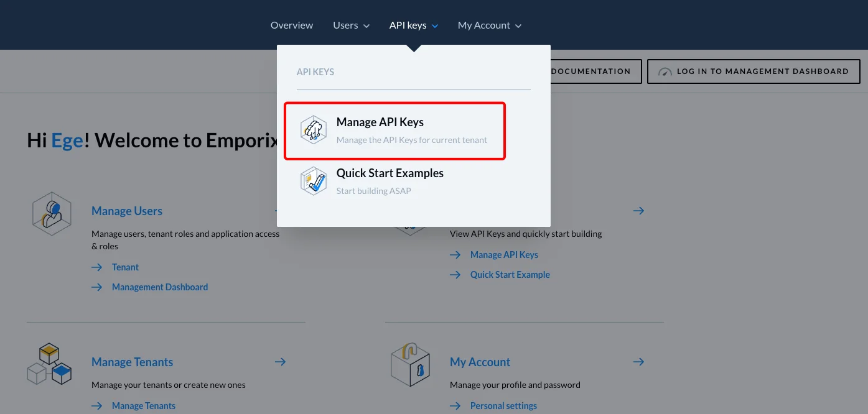Image resolution: width=868 pixels, height=414 pixels.
Task: Click the 'Start building ASAP' description text
Action: 374,191
